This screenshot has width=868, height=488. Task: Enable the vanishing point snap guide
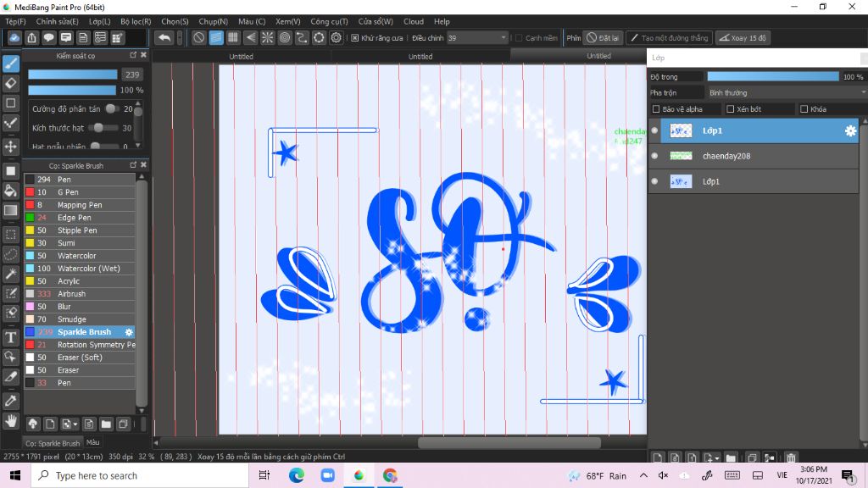(250, 37)
